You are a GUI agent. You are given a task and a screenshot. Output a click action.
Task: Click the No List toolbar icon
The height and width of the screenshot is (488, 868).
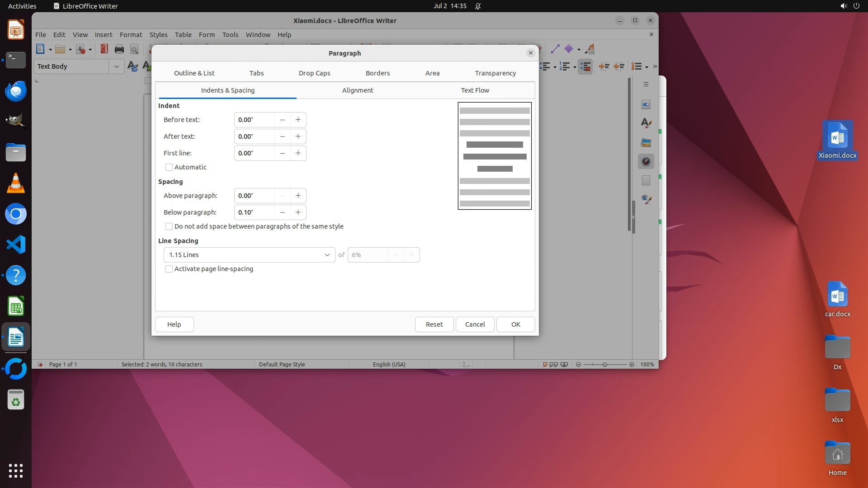click(585, 66)
